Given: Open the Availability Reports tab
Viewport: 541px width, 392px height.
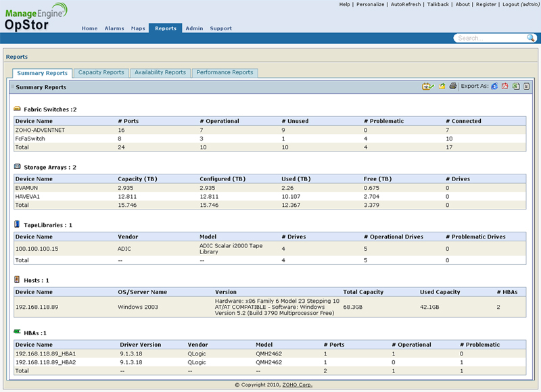Looking at the screenshot, I should [x=160, y=72].
